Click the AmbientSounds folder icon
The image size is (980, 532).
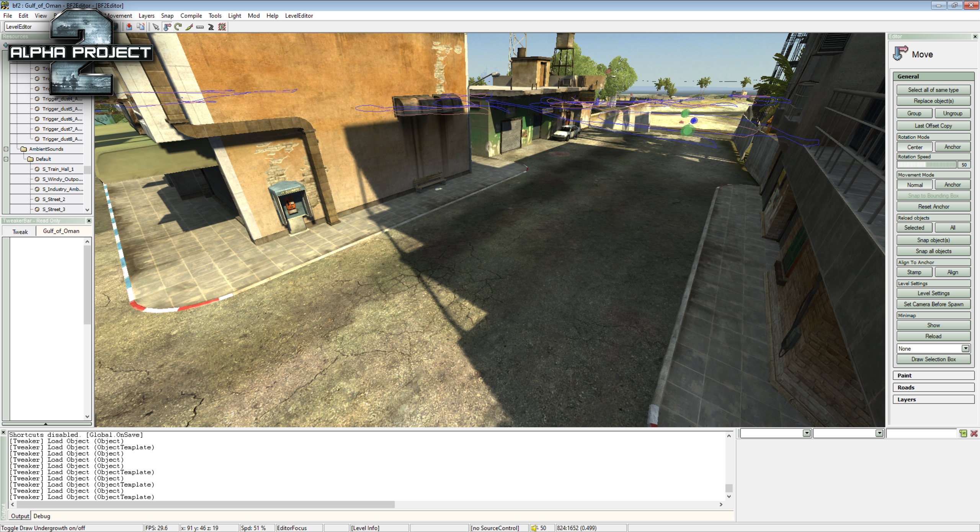[23, 149]
